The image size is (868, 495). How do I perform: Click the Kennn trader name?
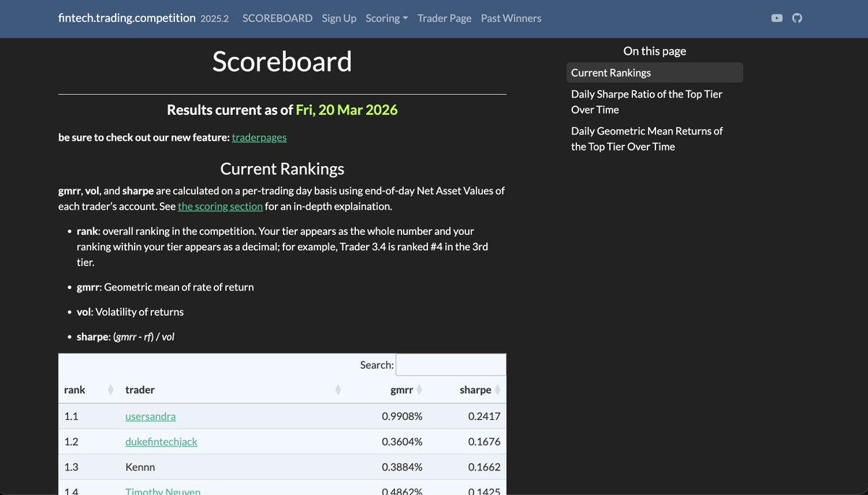point(140,467)
